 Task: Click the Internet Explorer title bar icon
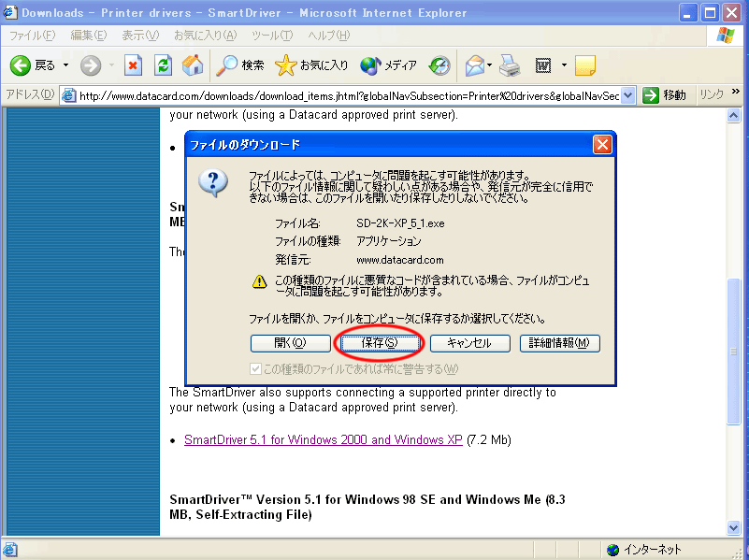tap(9, 12)
